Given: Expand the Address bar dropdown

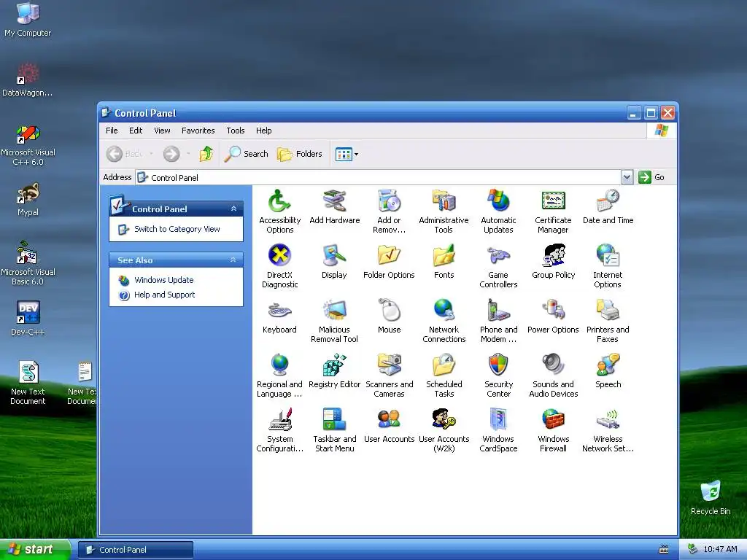Looking at the screenshot, I should tap(627, 177).
